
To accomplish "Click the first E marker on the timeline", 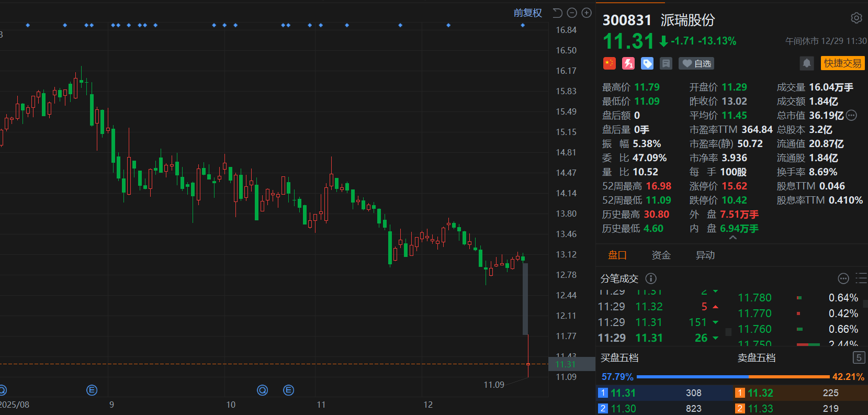I will pos(92,390).
